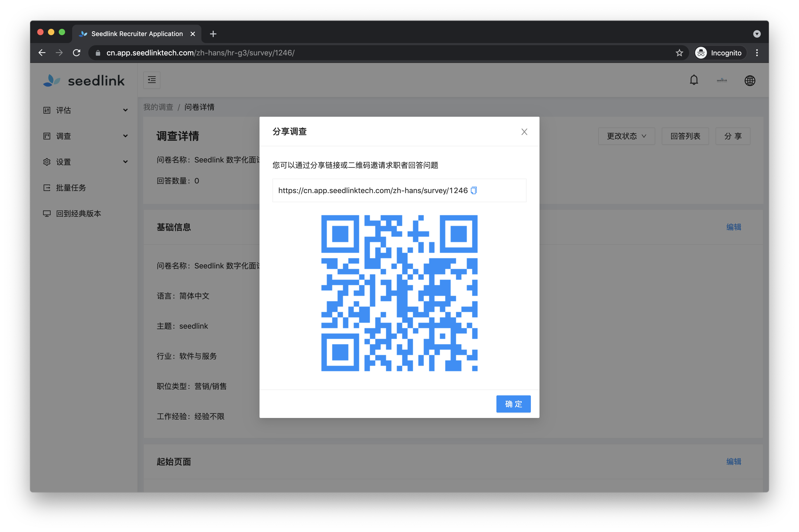
Task: Click the 问卷详情 breadcrumb text
Action: click(x=199, y=107)
